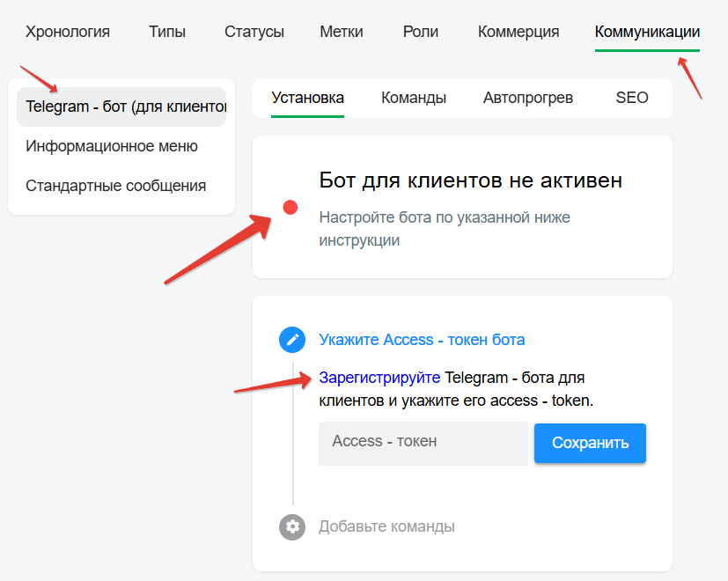Image resolution: width=728 pixels, height=581 pixels.
Task: Open Информационное меню in sidebar
Action: [x=112, y=146]
